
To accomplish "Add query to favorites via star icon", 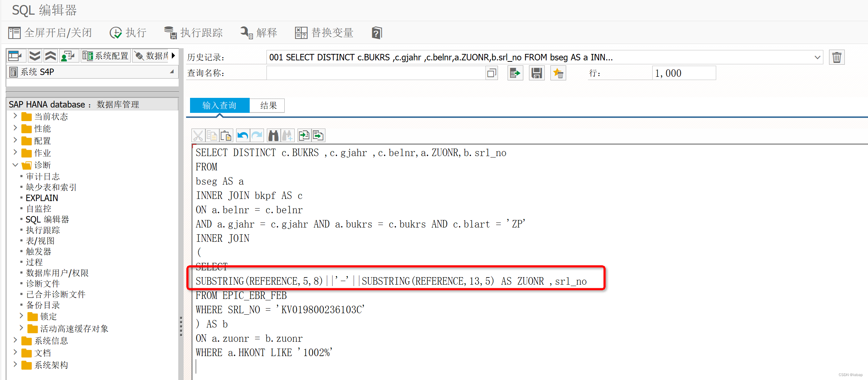I will (558, 73).
